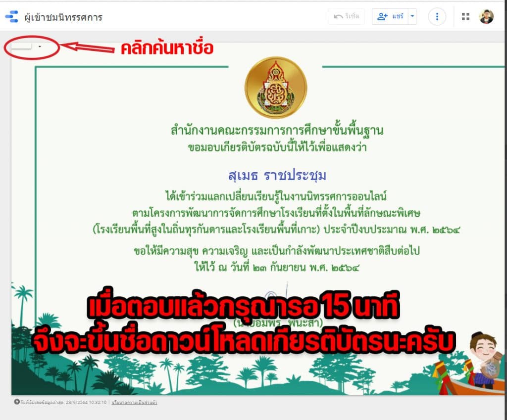Screen dimensions: 507x420
Task: Click the red คลิกค้นหาชื่อ annotation text
Action: [x=167, y=48]
